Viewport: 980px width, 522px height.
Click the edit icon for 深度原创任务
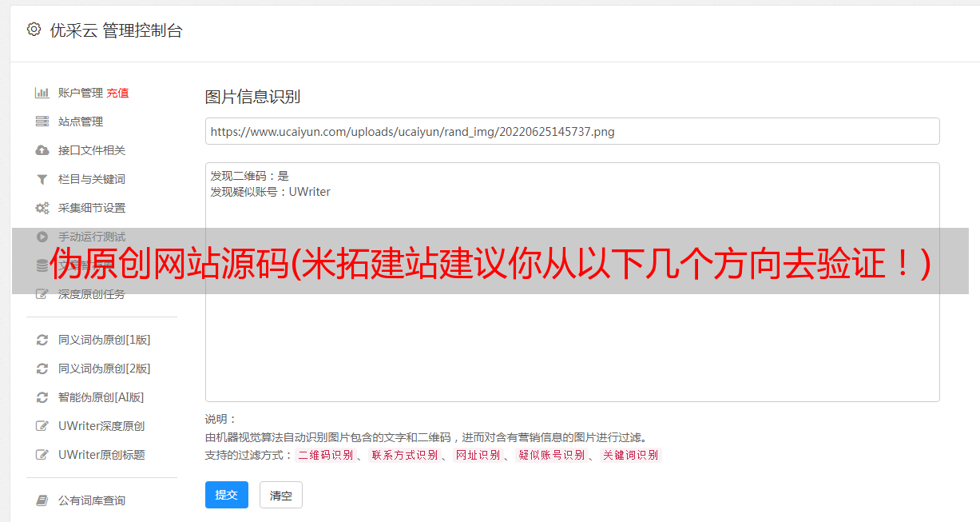pyautogui.click(x=42, y=294)
